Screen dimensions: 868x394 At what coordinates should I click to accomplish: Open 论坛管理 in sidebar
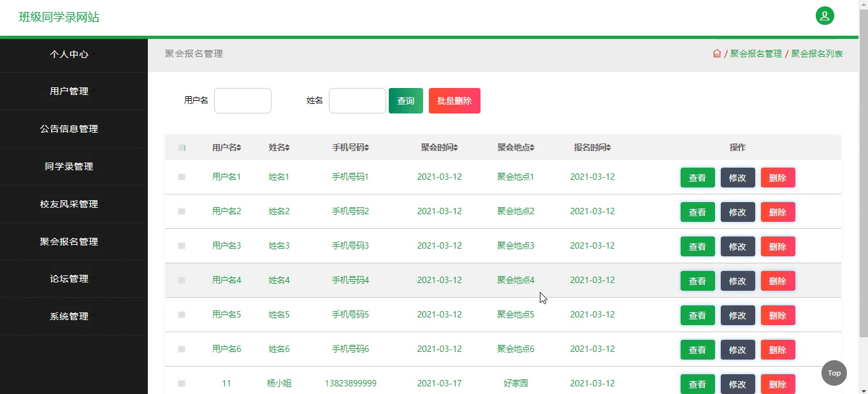pos(69,279)
